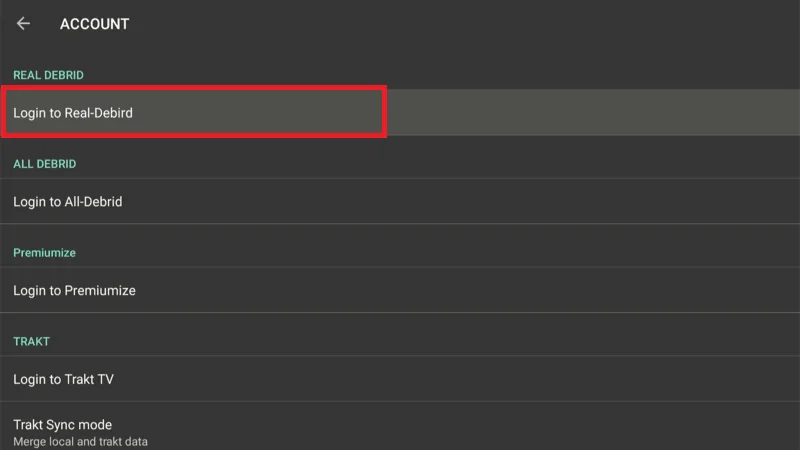Open the Trakt Sync mode setting
This screenshot has width=800, height=450.
point(62,425)
